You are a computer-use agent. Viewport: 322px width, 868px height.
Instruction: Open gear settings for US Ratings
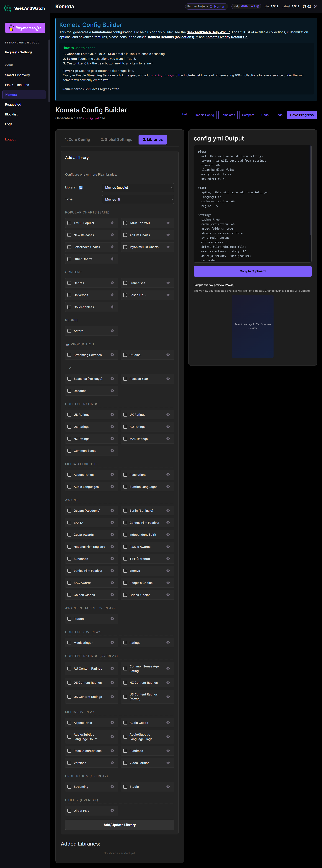click(112, 415)
